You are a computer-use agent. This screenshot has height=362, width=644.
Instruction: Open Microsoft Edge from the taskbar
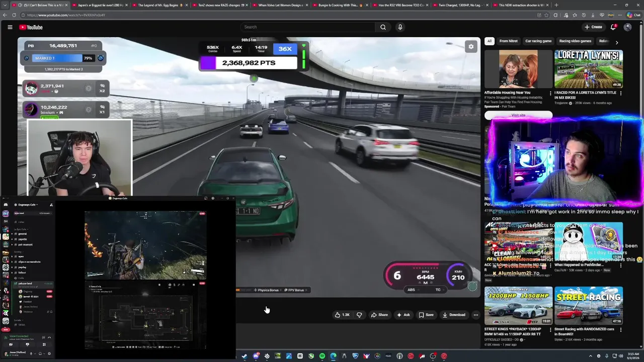(x=333, y=356)
